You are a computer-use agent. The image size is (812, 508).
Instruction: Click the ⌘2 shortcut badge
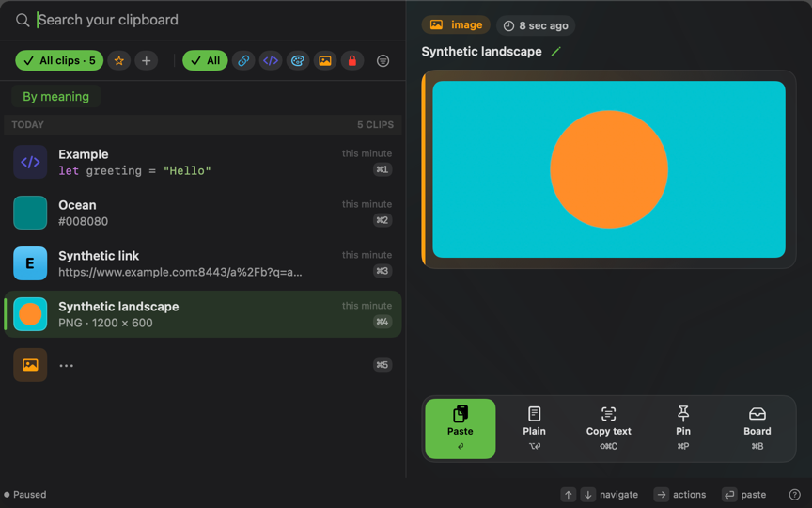(x=383, y=220)
